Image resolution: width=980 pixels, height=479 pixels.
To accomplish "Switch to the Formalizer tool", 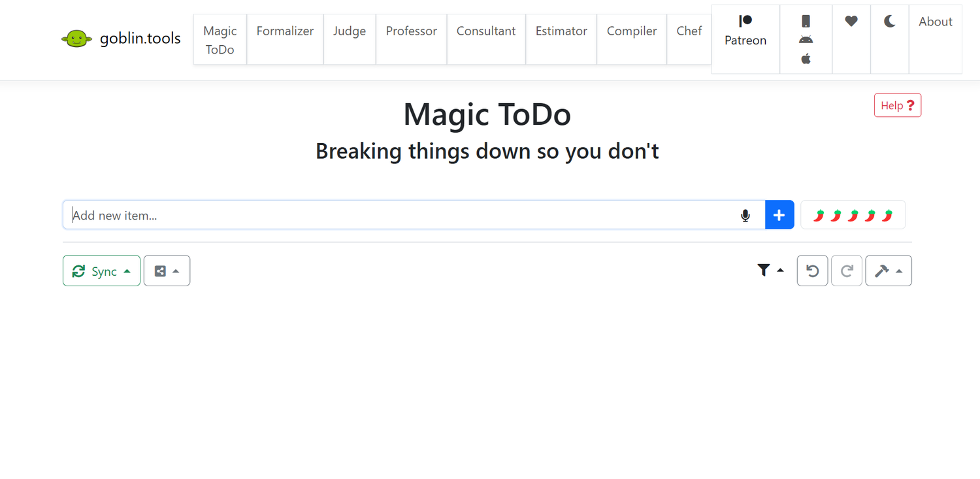I will point(285,31).
